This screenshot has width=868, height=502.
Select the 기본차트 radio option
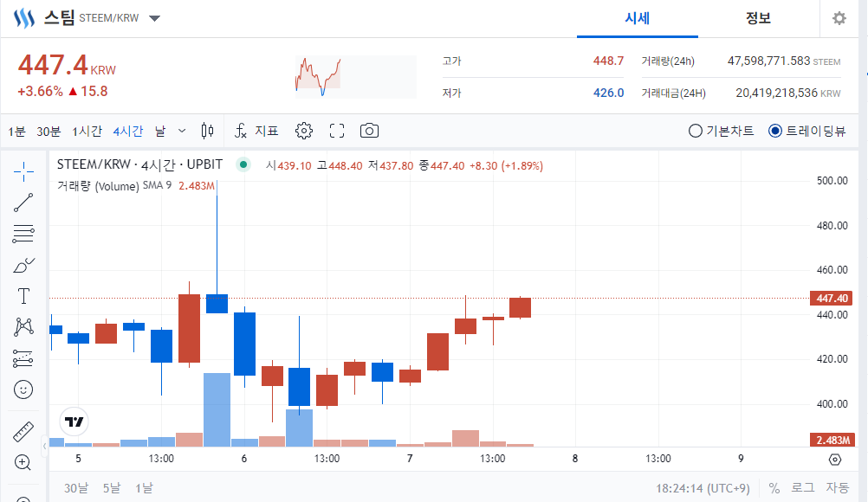721,131
